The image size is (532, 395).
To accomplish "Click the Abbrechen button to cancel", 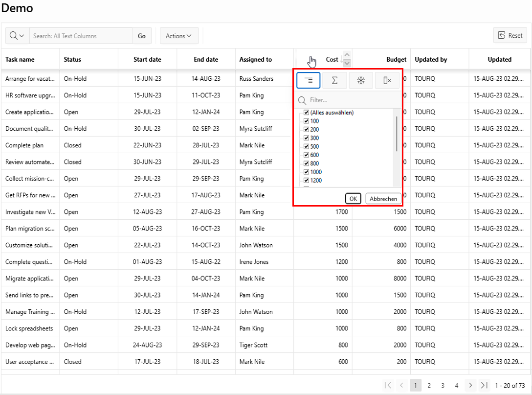I will tap(383, 199).
